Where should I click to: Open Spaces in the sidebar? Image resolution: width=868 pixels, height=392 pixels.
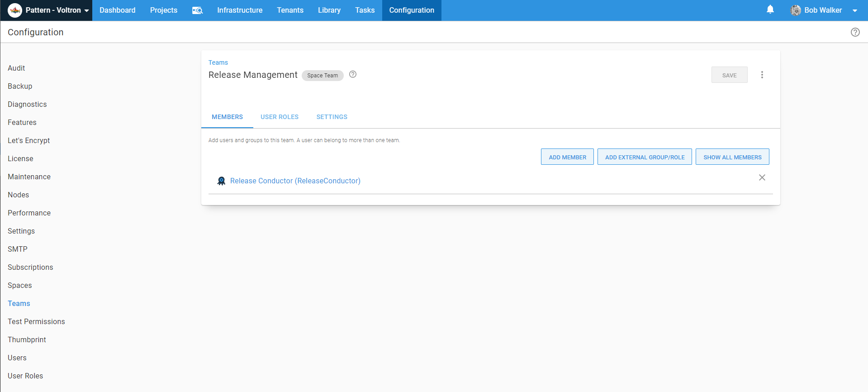20,285
